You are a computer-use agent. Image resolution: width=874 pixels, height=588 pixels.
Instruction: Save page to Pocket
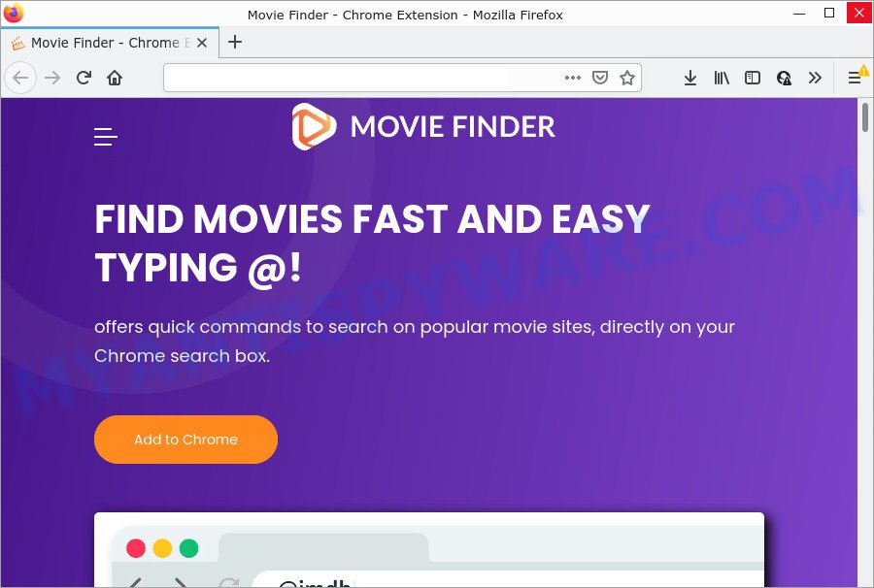[600, 78]
